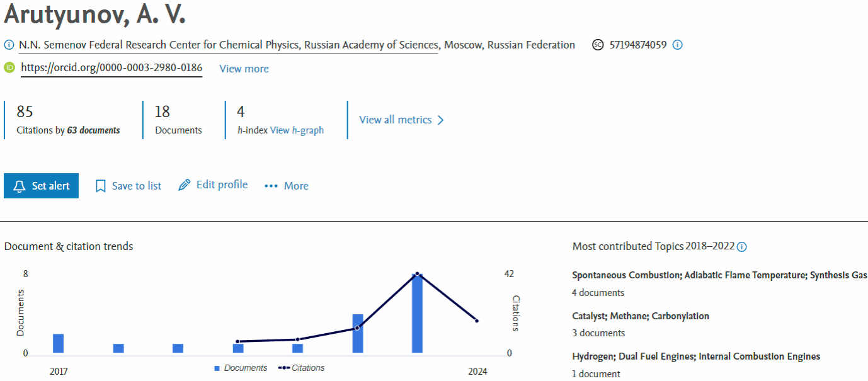The image size is (868, 381).
Task: Open the View h-graph link
Action: (297, 130)
